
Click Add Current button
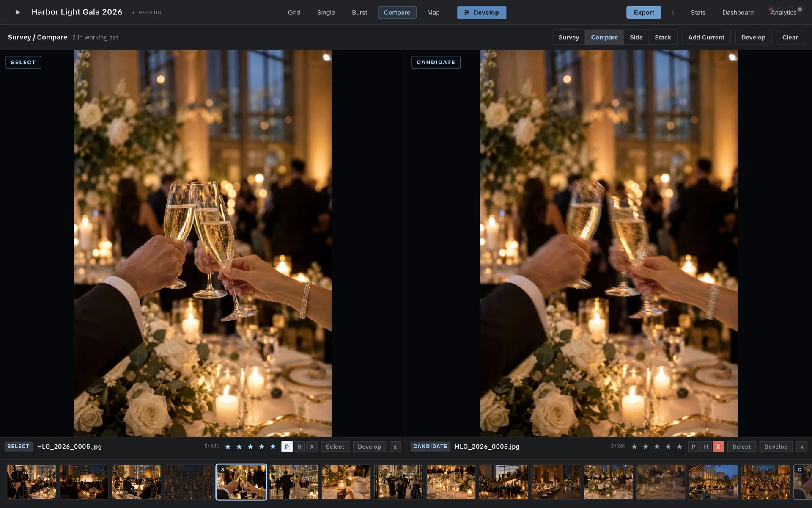(x=706, y=37)
